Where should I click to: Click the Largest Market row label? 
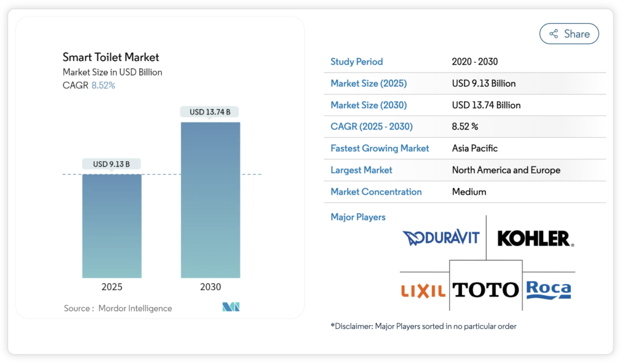(x=361, y=170)
